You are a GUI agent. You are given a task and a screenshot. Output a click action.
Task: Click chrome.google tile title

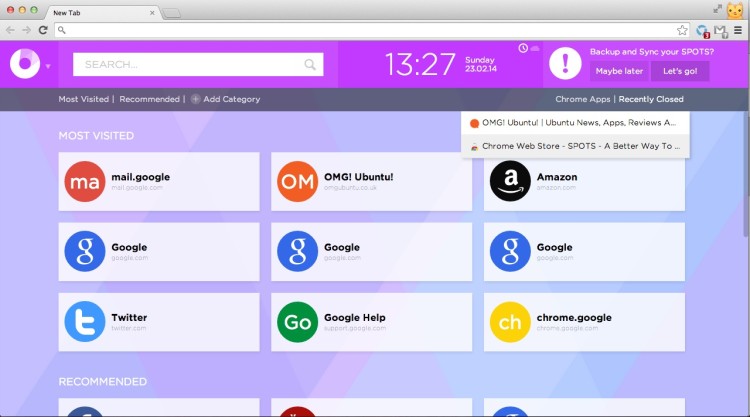pyautogui.click(x=574, y=318)
